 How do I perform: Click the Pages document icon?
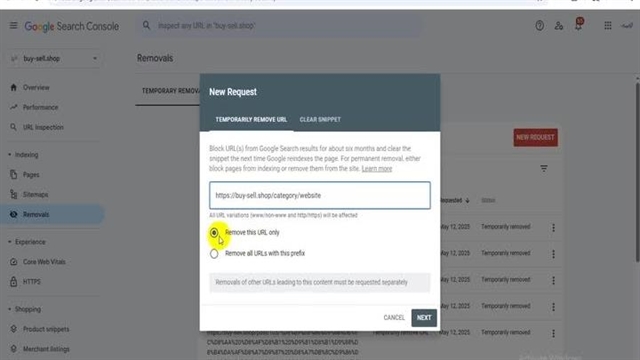pyautogui.click(x=13, y=175)
